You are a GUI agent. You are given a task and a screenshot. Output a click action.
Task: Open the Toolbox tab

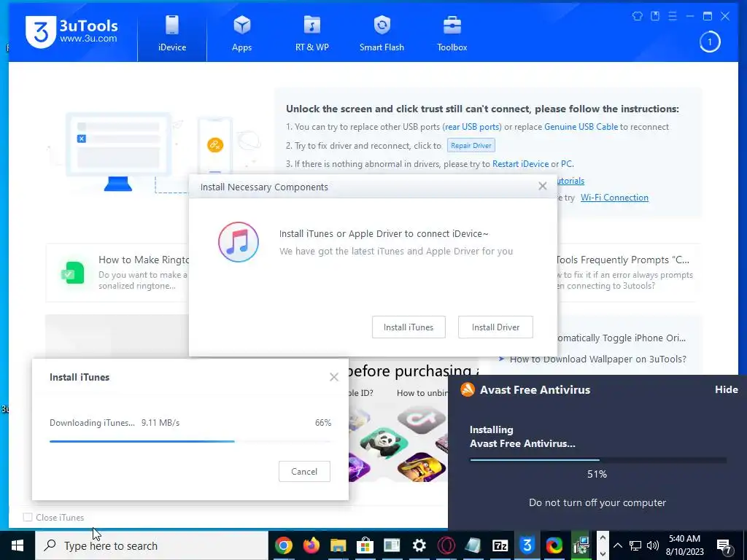point(452,34)
